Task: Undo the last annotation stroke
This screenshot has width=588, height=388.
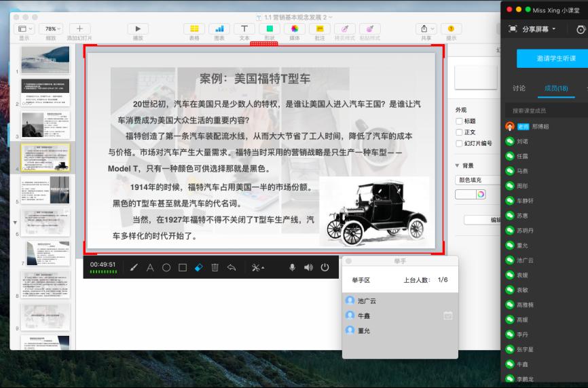Action: tap(232, 267)
